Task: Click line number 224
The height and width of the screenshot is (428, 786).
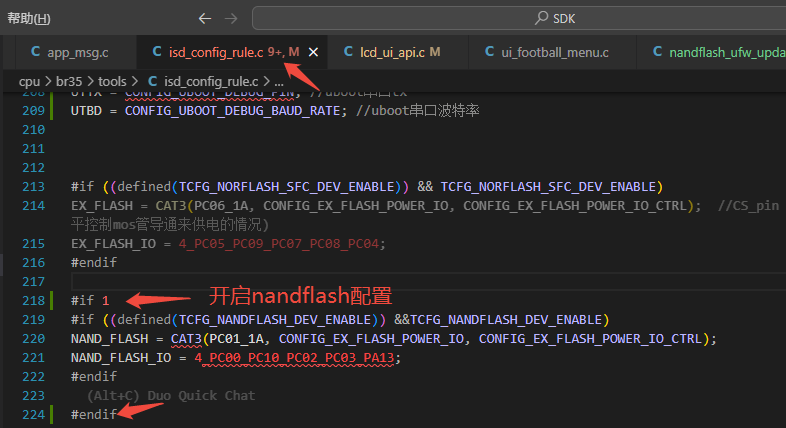Action: coord(34,415)
